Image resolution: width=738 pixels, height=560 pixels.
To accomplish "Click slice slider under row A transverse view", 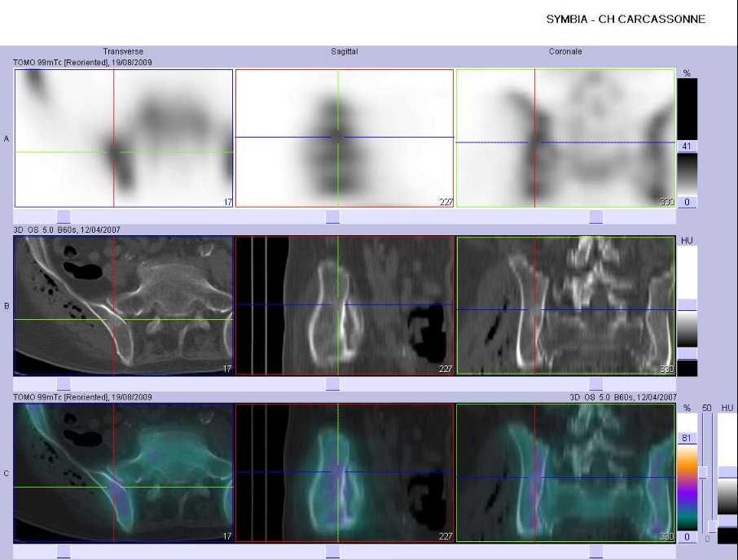I will click(x=64, y=217).
